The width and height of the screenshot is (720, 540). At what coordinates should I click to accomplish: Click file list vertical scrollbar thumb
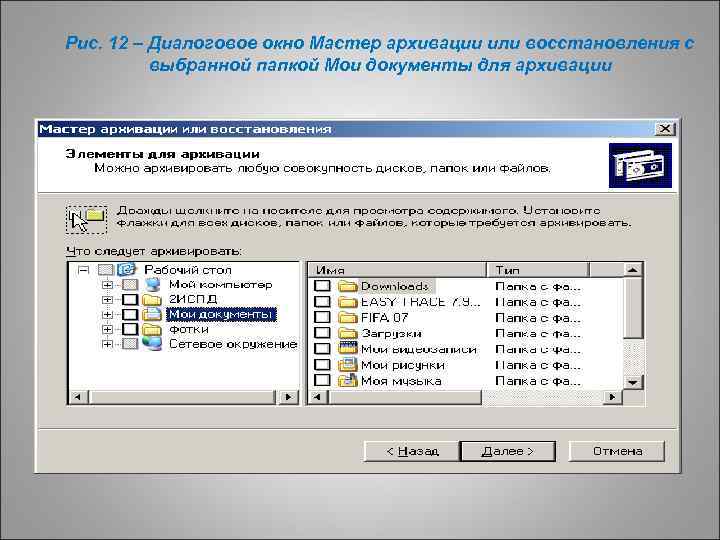pos(633,307)
